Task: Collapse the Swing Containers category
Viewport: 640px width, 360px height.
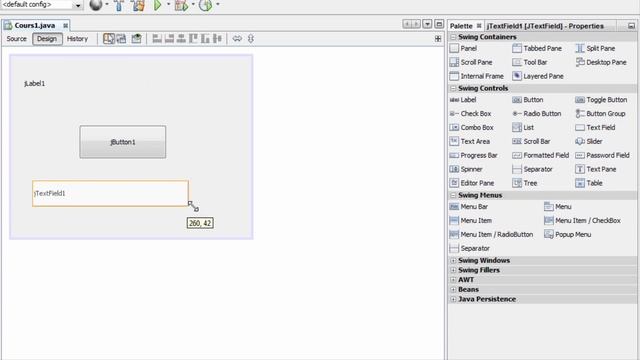Action: [x=453, y=37]
